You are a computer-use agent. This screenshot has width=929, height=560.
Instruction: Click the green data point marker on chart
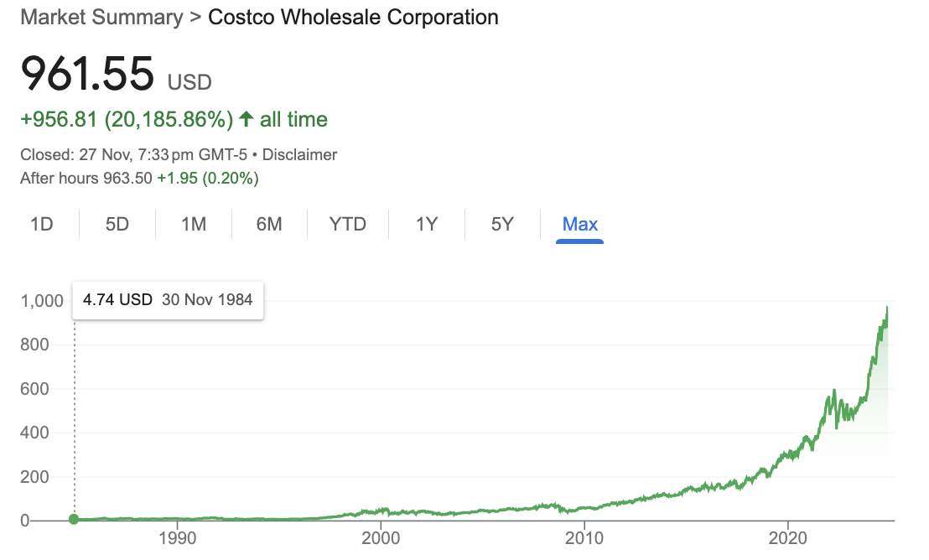pos(74,520)
